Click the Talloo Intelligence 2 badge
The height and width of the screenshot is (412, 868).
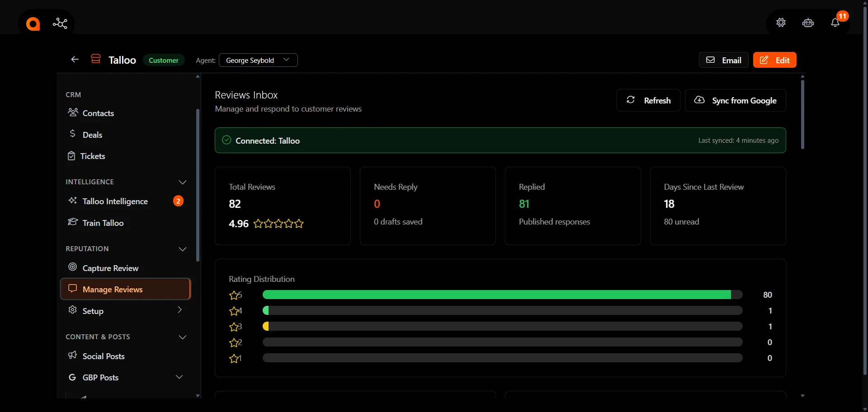pyautogui.click(x=178, y=201)
